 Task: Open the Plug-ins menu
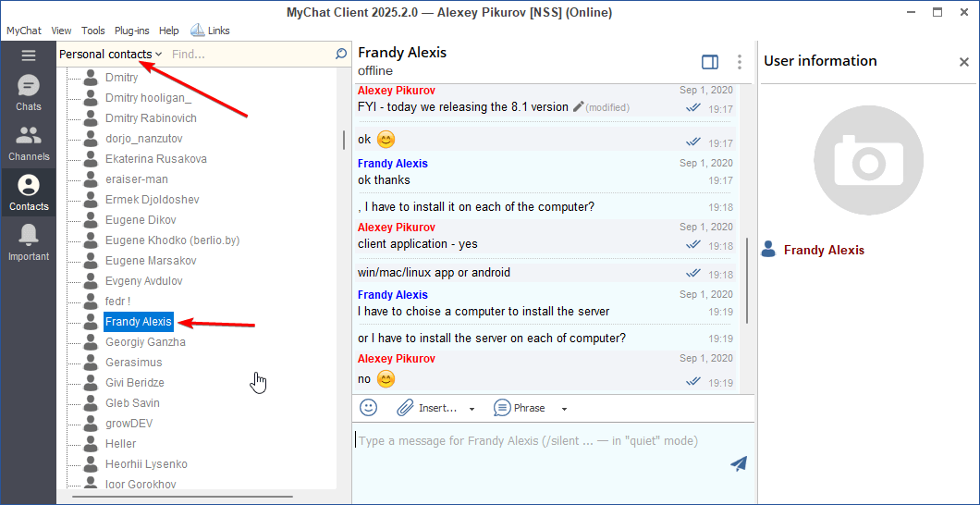tap(132, 31)
